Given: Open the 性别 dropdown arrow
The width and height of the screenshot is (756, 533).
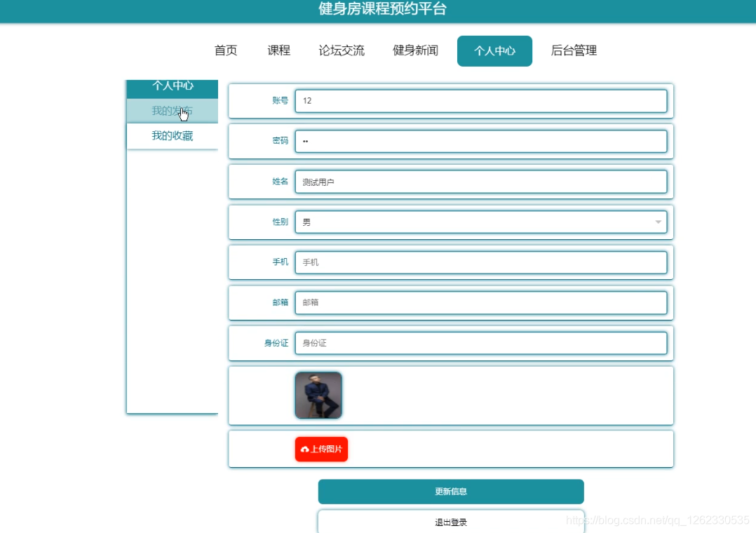Looking at the screenshot, I should click(658, 222).
